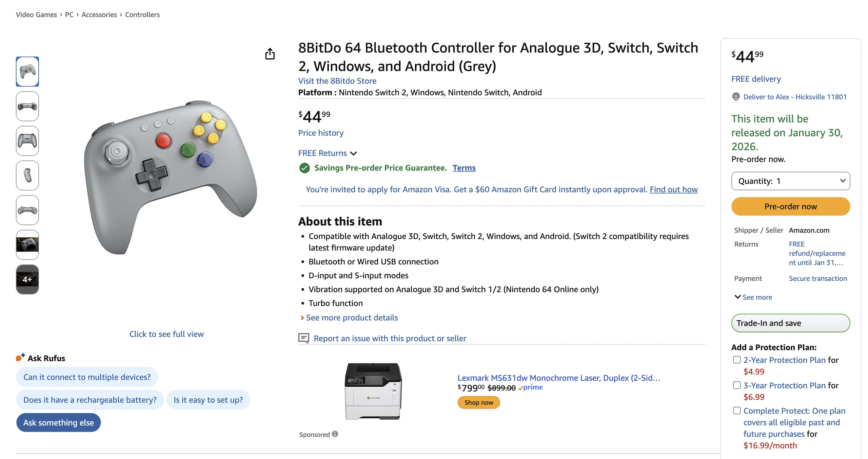This screenshot has width=868, height=459.
Task: Check the 2-Year Protection Plan box
Action: click(736, 360)
